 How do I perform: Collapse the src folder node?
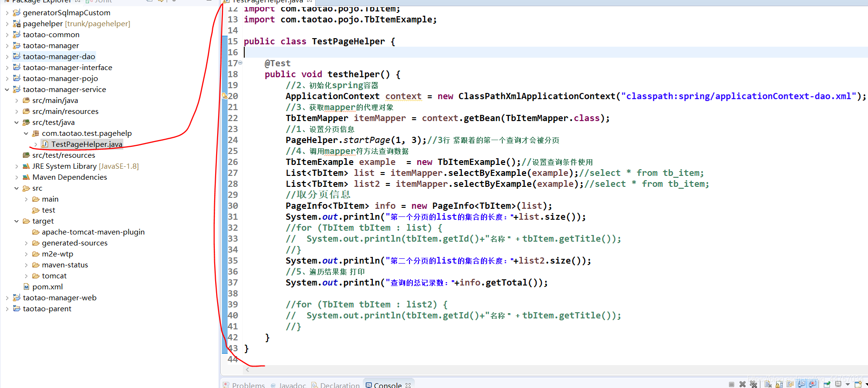pos(16,188)
